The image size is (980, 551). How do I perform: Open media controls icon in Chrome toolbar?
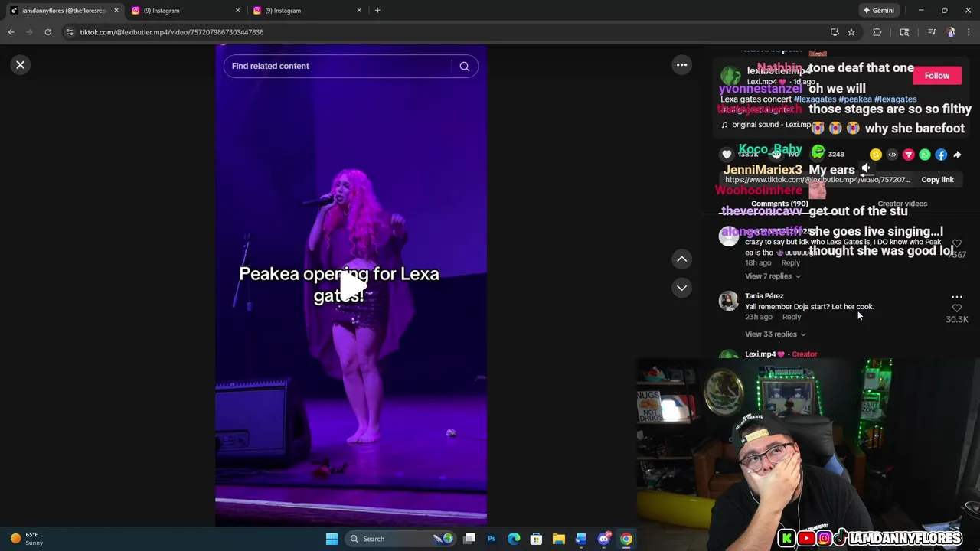point(932,32)
